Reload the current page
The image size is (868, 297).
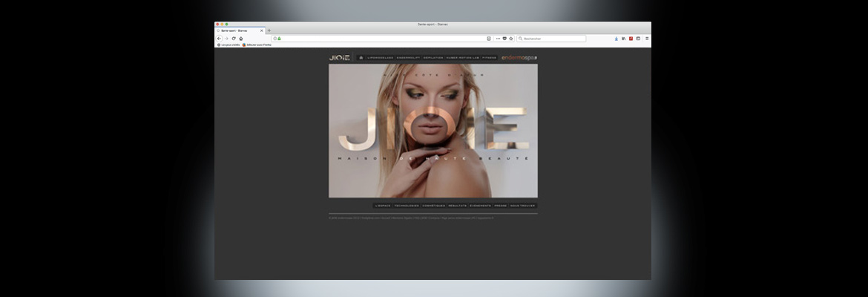click(234, 39)
